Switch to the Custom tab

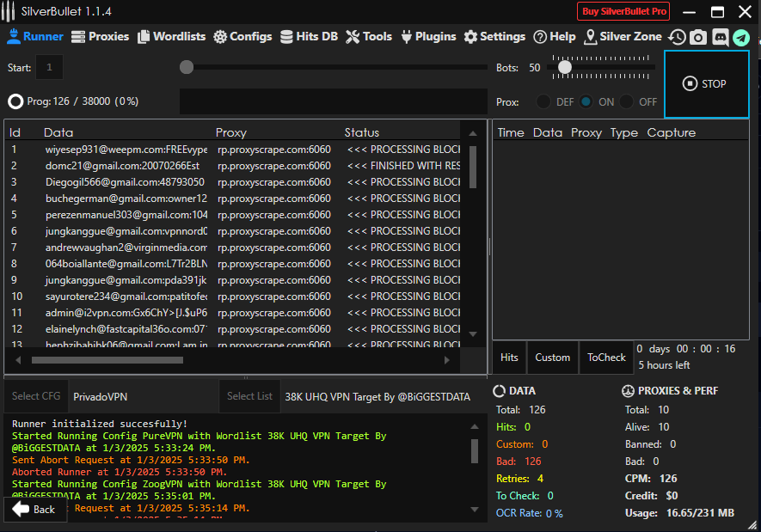click(x=552, y=358)
